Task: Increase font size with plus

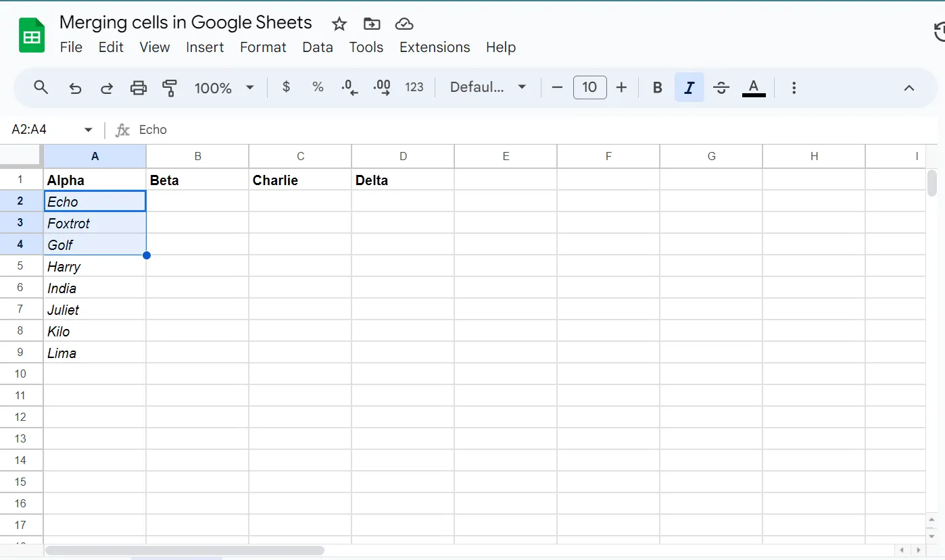Action: click(622, 88)
